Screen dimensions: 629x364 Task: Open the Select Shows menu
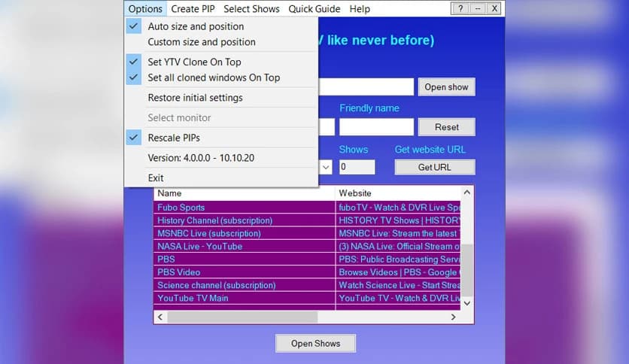pos(251,8)
